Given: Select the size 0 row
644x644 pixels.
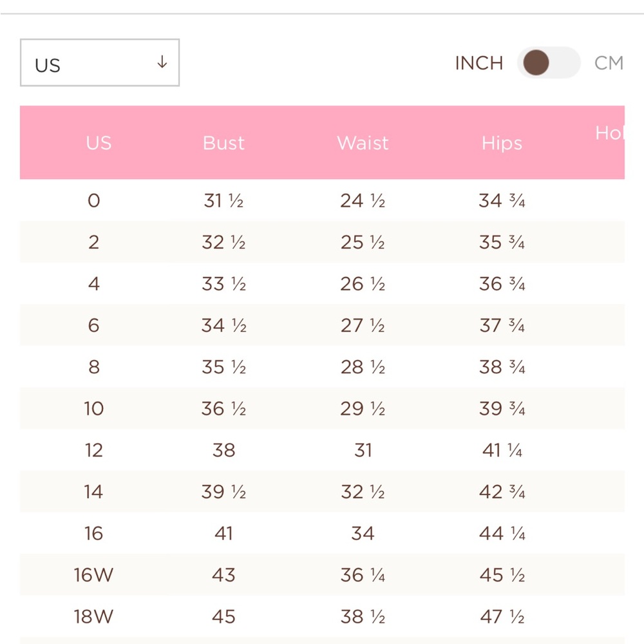Looking at the screenshot, I should [x=322, y=200].
